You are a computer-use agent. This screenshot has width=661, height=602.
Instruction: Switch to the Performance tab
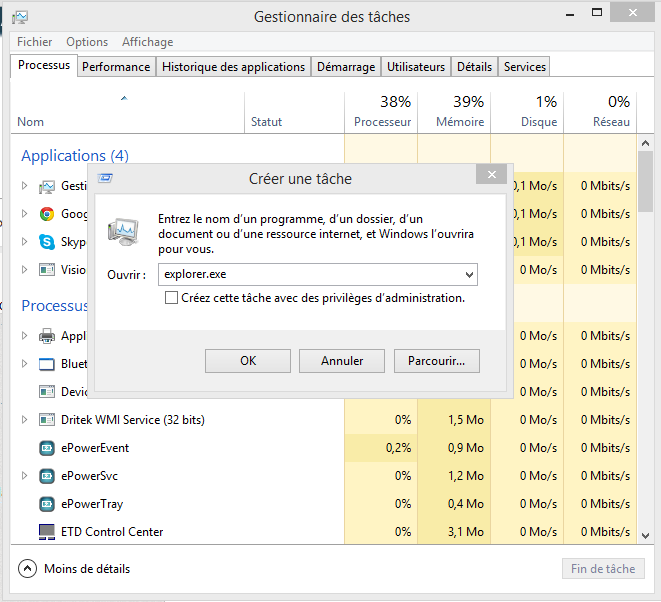pyautogui.click(x=116, y=67)
